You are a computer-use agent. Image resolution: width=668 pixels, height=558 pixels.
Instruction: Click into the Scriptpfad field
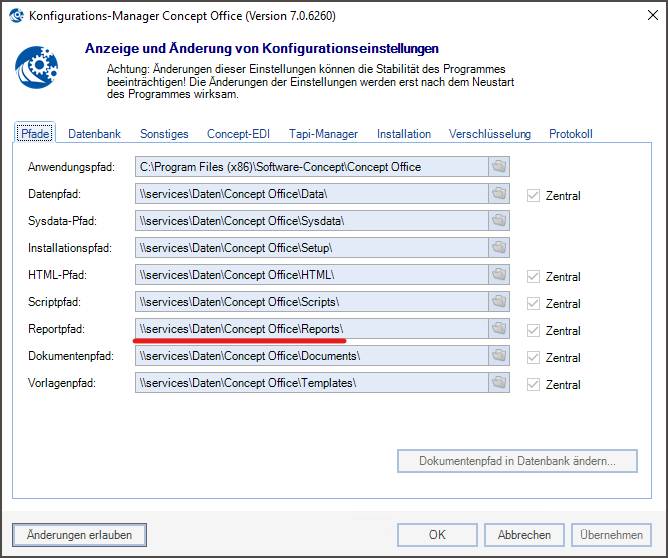click(311, 302)
